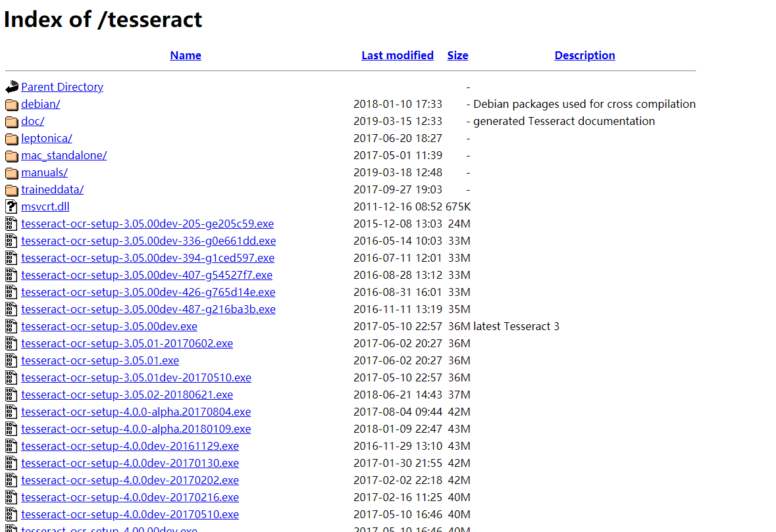
Task: Click binary icon beside 4.0.0dev-20170202.exe
Action: [x=11, y=481]
